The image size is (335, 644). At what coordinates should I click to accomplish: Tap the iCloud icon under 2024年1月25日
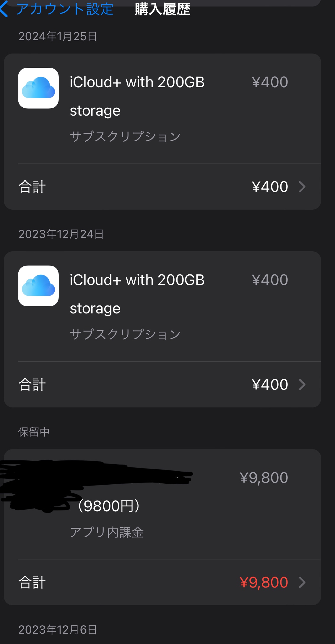pyautogui.click(x=38, y=88)
